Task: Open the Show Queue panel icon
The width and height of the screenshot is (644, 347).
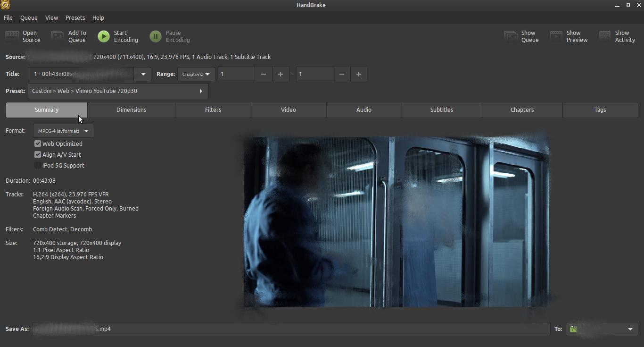Action: click(511, 36)
